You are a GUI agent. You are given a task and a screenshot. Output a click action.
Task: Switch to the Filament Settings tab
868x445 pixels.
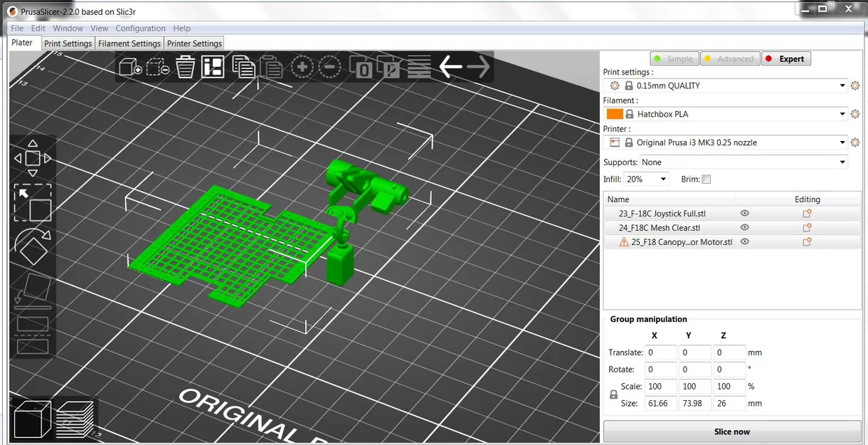coord(129,43)
